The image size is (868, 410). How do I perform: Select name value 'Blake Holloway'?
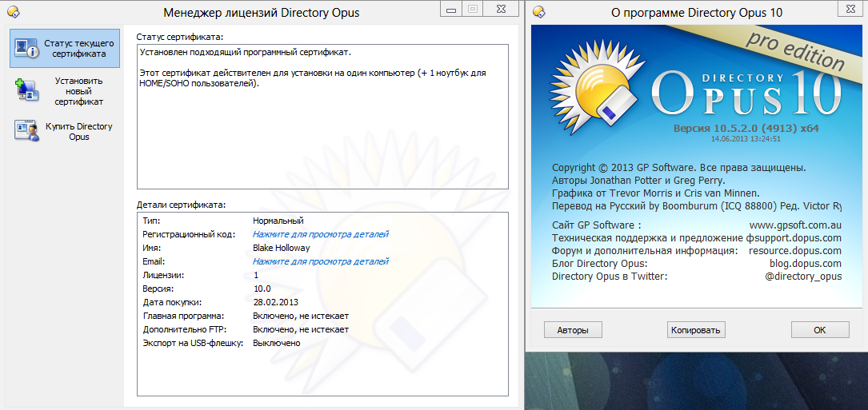click(281, 248)
